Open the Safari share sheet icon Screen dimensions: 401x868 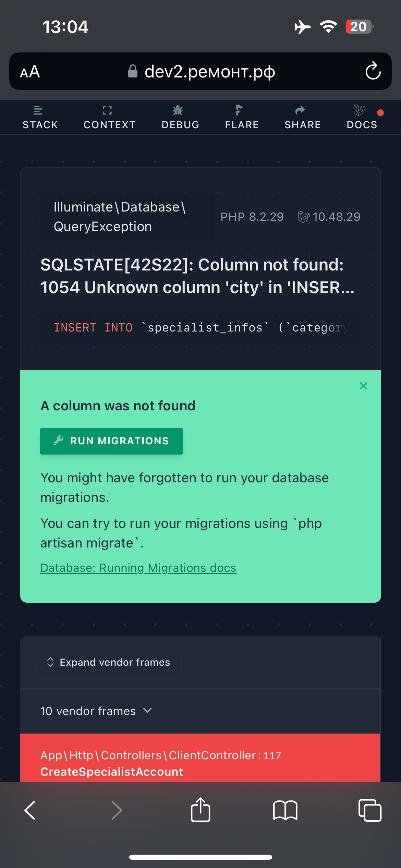tap(200, 810)
